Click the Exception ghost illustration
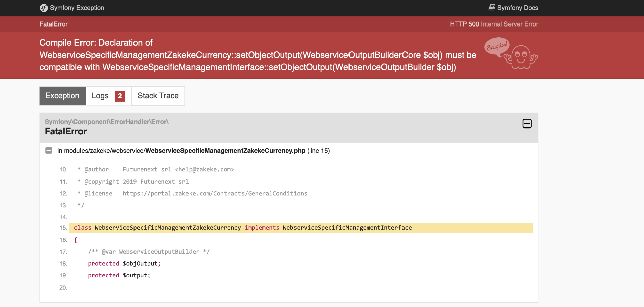Image resolution: width=644 pixels, height=307 pixels. tap(511, 53)
